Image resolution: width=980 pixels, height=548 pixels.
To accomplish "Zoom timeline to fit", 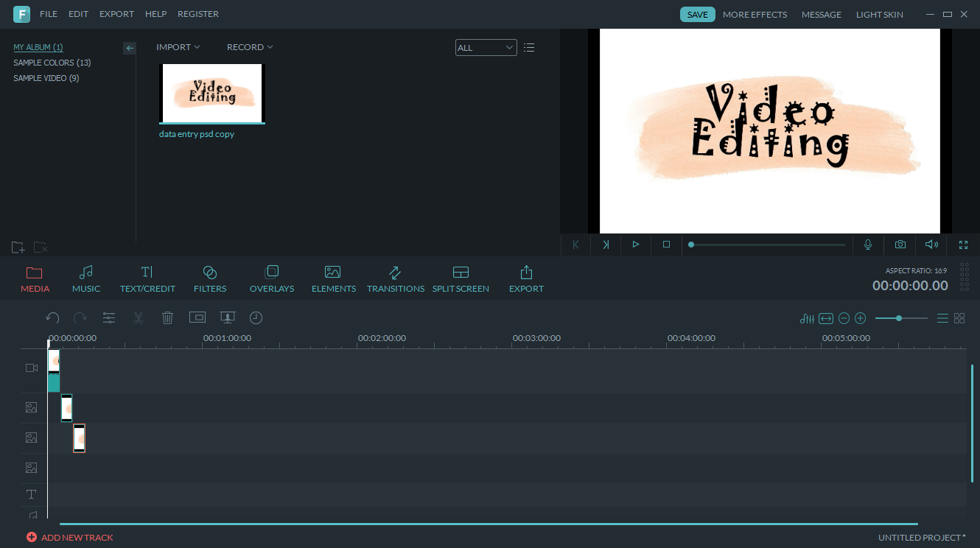I will [x=825, y=318].
